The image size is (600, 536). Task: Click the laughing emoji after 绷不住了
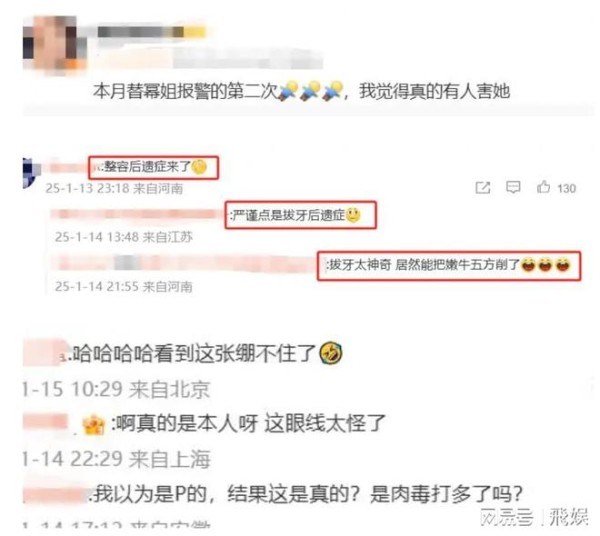(331, 353)
